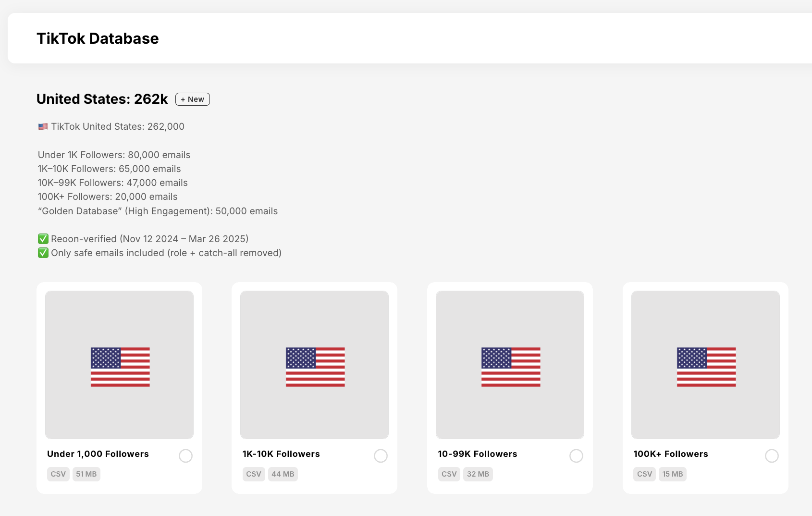This screenshot has width=812, height=516.
Task: Select the 10-99K Followers radio button
Action: pyautogui.click(x=576, y=456)
